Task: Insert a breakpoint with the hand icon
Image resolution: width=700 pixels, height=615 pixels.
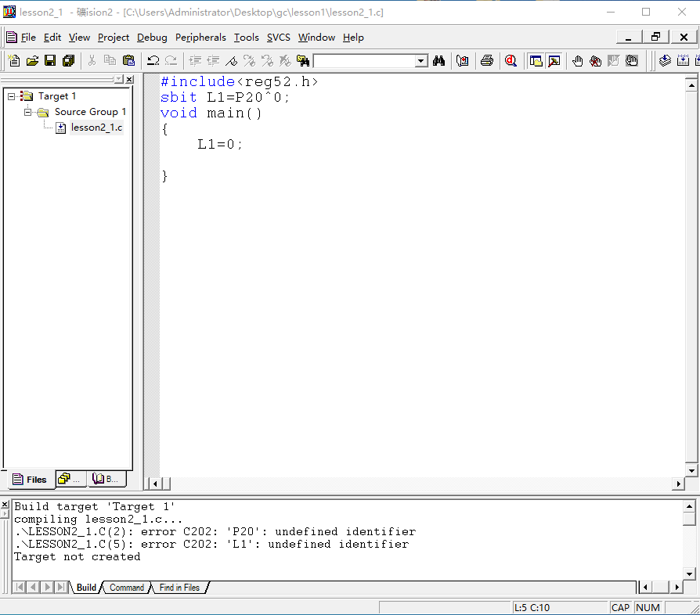Action: point(577,61)
